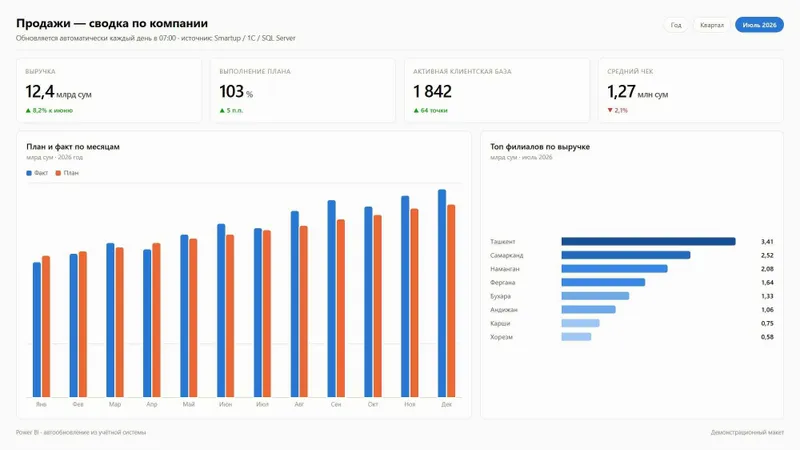The image size is (800, 450).
Task: Open the Выручка KPI card
Action: 109,90
